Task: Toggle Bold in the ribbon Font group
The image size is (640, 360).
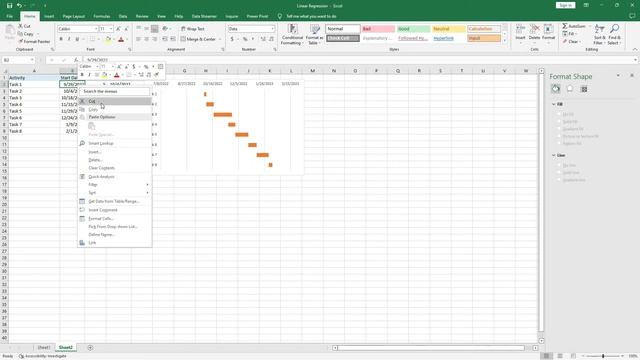Action: 61,39
